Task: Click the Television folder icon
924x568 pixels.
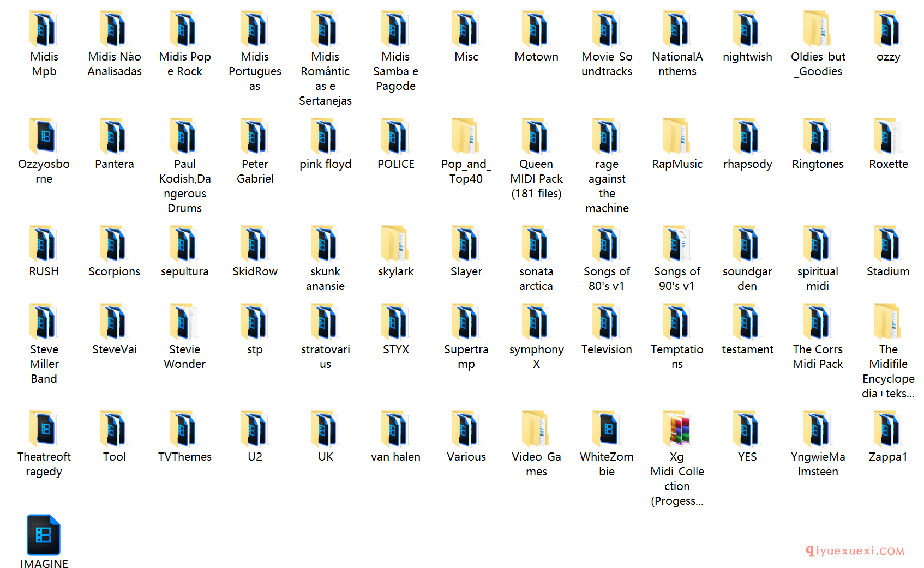Action: [607, 322]
